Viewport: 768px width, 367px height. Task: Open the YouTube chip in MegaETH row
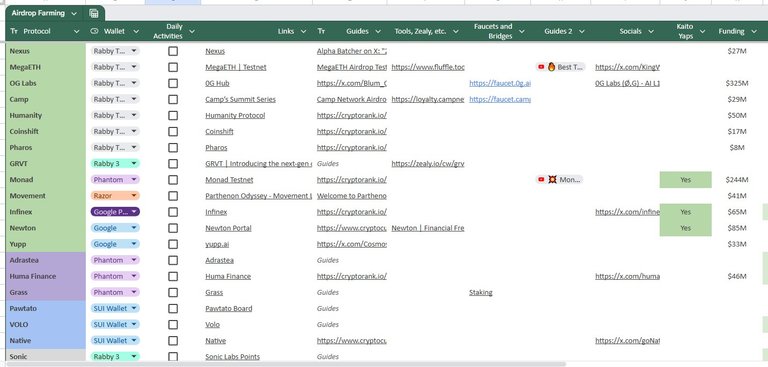click(560, 67)
